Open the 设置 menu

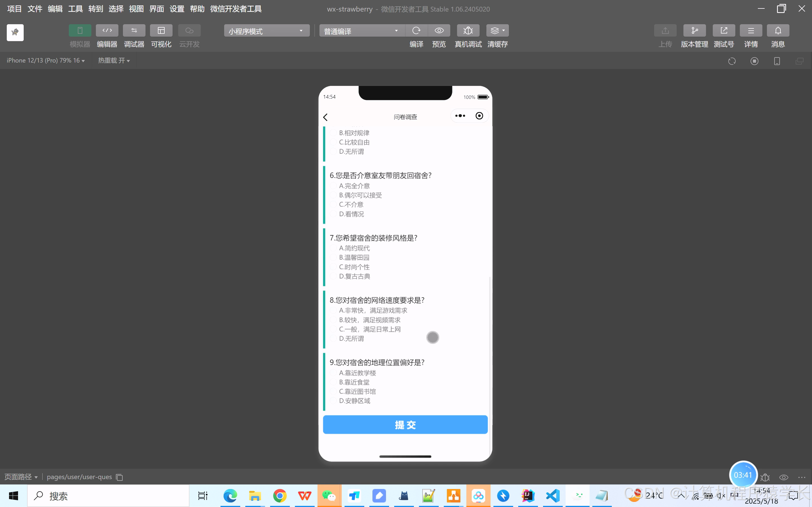tap(177, 9)
